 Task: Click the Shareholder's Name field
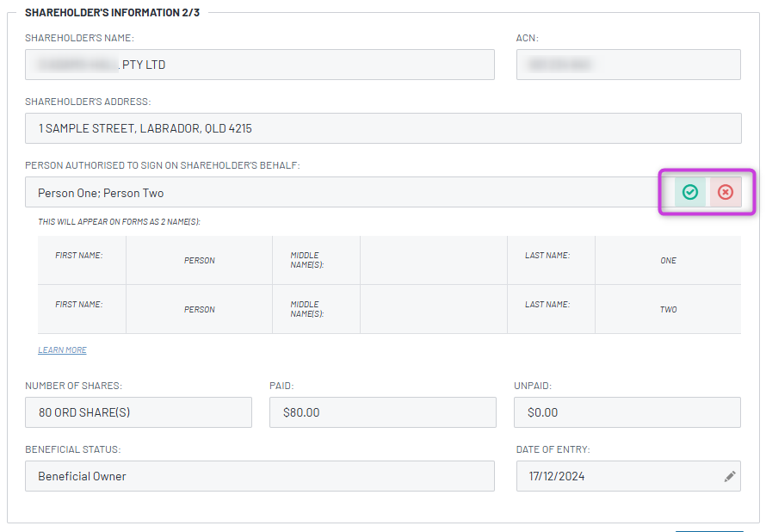tap(259, 65)
